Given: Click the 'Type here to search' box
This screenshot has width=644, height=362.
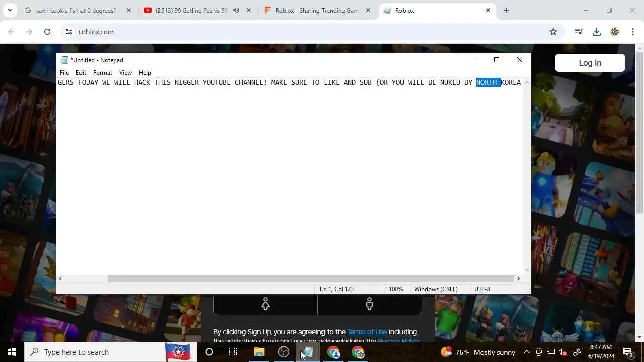Looking at the screenshot, I should (x=110, y=352).
